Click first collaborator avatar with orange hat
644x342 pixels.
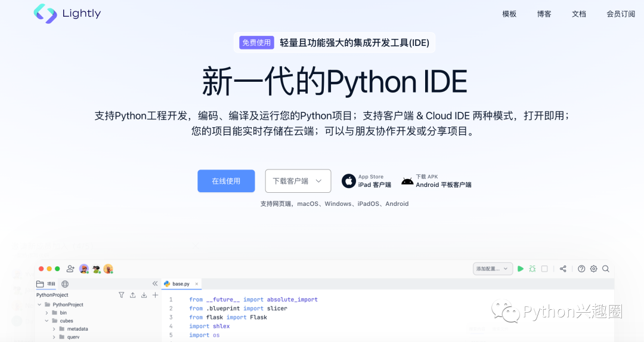[84, 269]
